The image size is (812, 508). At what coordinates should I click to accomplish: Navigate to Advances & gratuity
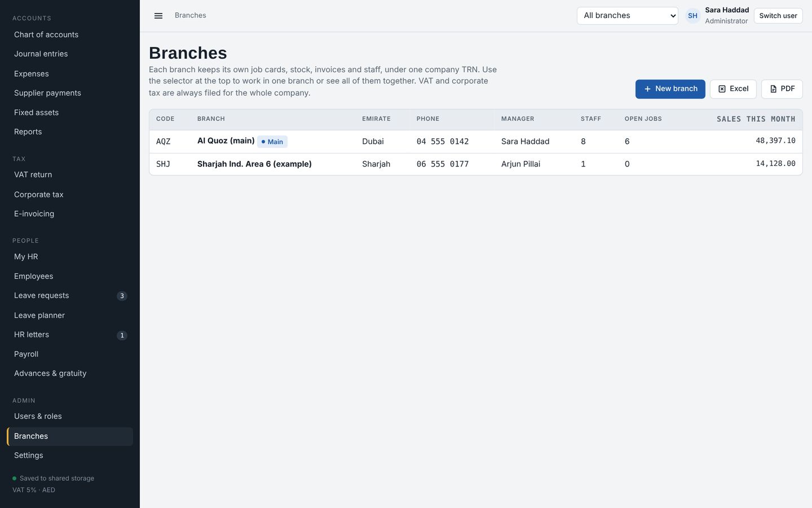click(70, 374)
